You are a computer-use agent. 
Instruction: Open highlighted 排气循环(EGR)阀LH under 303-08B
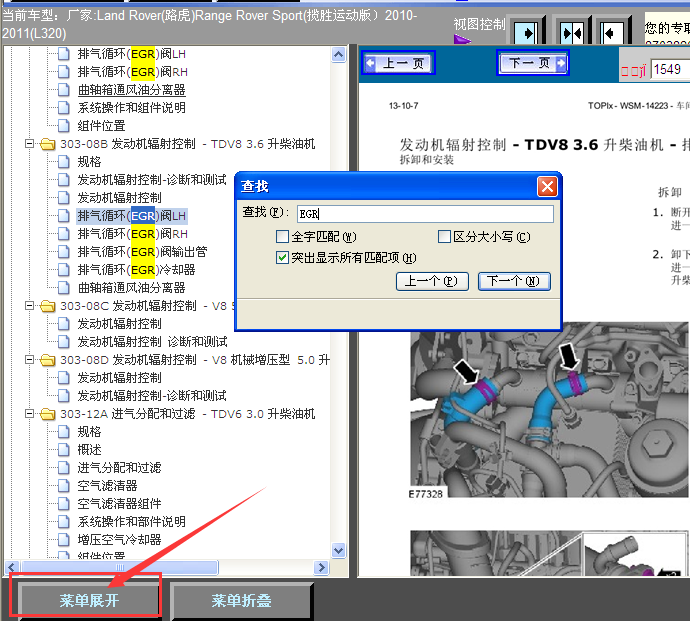132,216
